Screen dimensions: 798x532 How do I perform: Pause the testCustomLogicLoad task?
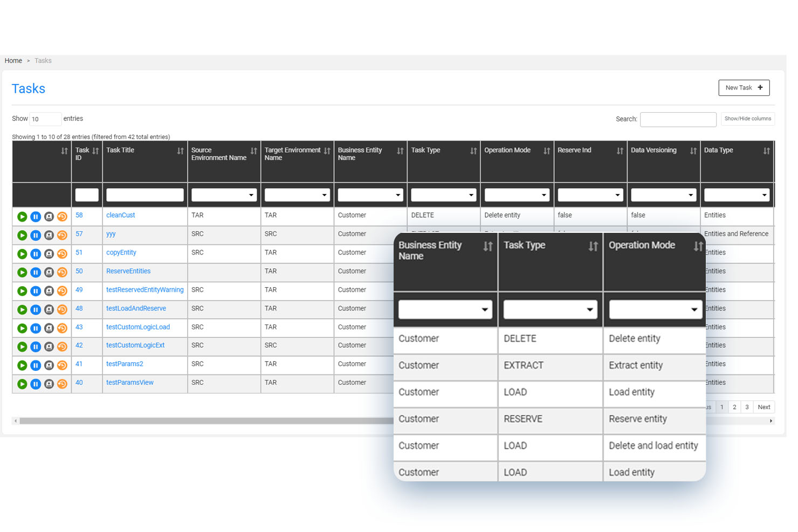(x=36, y=328)
